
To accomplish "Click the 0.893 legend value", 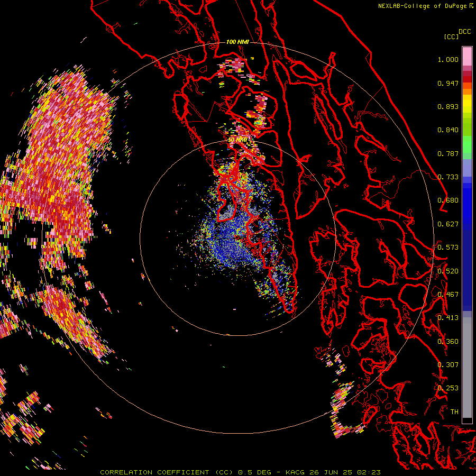I will [x=448, y=106].
